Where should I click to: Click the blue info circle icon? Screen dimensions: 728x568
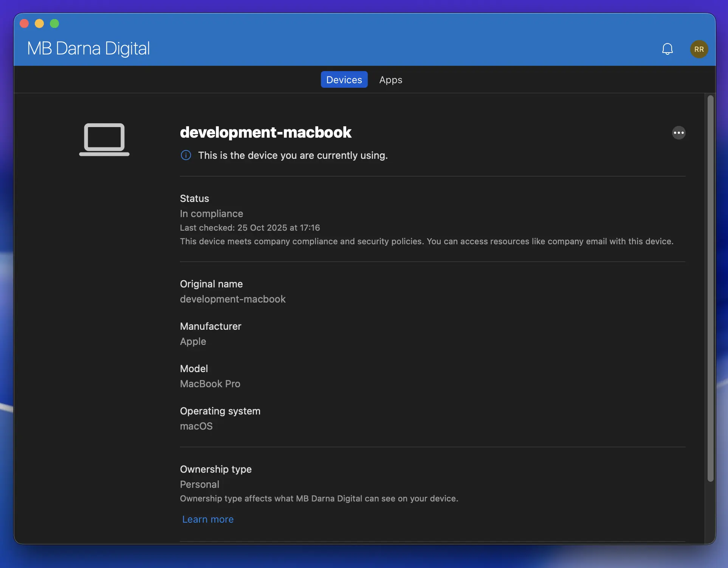[186, 155]
